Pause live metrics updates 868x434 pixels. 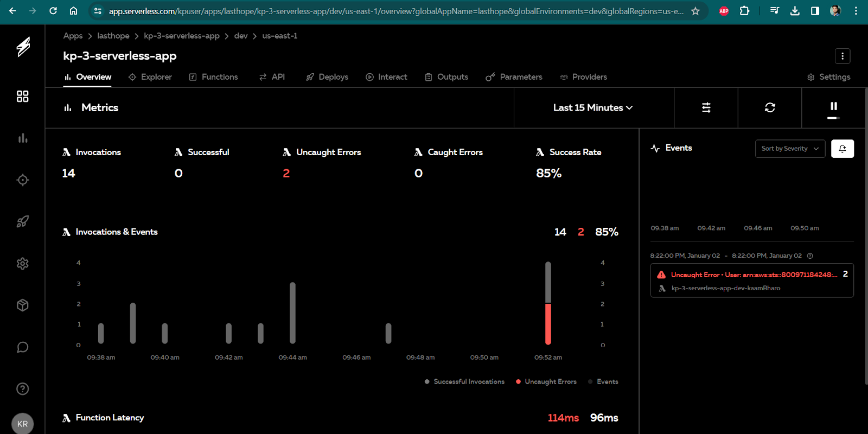(x=834, y=107)
